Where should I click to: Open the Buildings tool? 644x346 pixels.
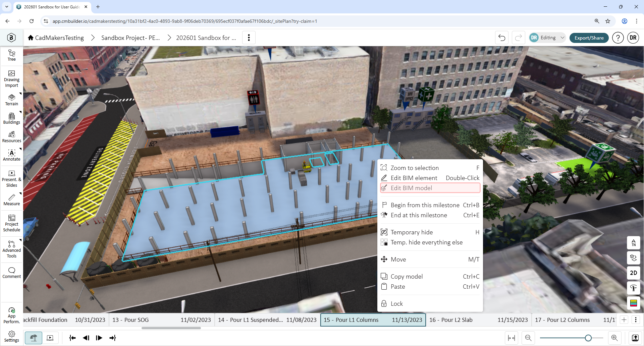[12, 118]
